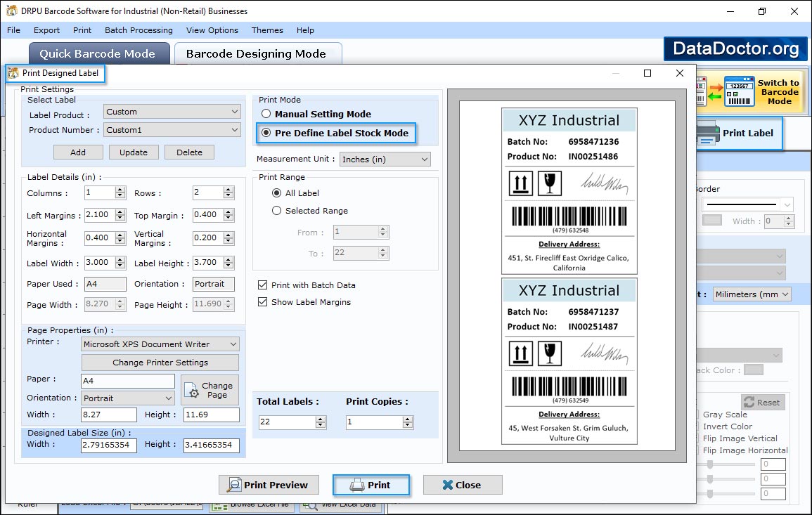The image size is (812, 515).
Task: Open the Product Number dropdown
Action: click(x=172, y=130)
